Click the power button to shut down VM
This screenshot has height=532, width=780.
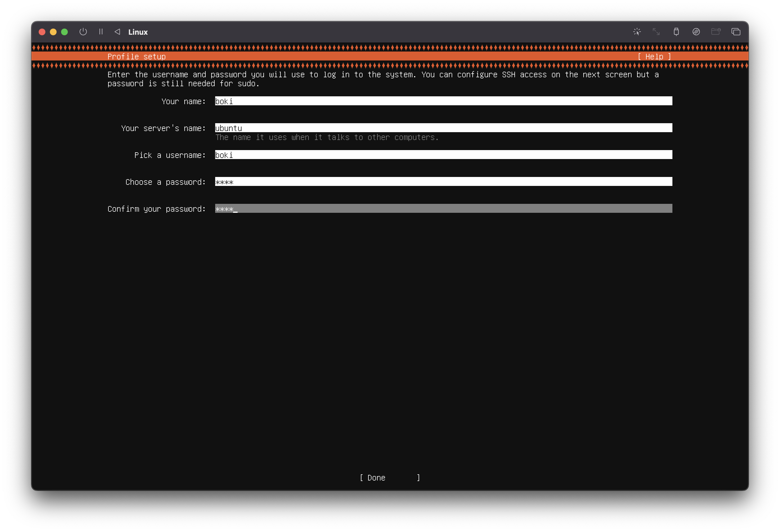83,32
